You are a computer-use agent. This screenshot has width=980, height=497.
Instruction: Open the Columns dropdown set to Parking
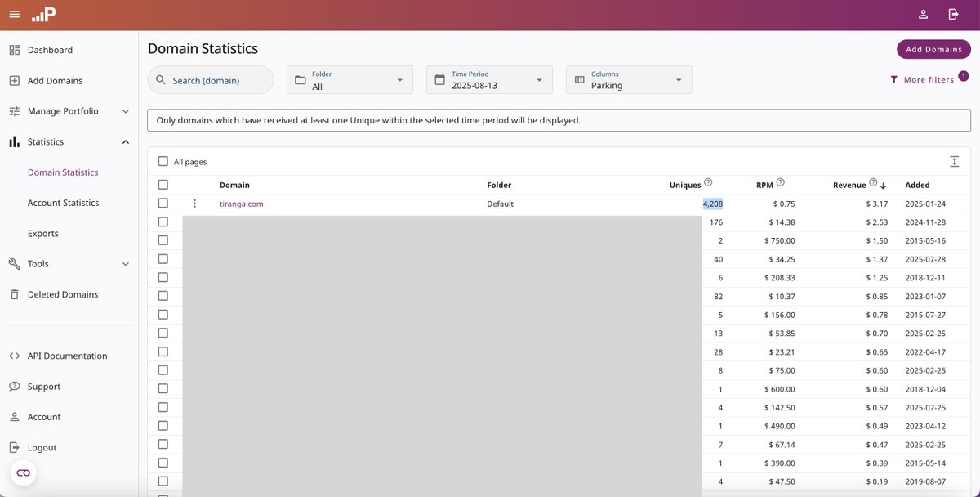pyautogui.click(x=629, y=80)
